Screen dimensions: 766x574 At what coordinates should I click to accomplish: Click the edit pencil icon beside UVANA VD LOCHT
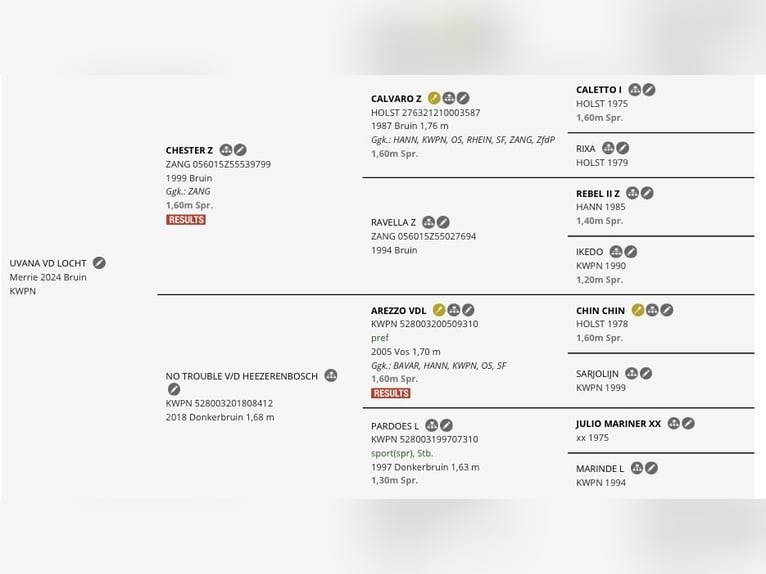point(99,263)
